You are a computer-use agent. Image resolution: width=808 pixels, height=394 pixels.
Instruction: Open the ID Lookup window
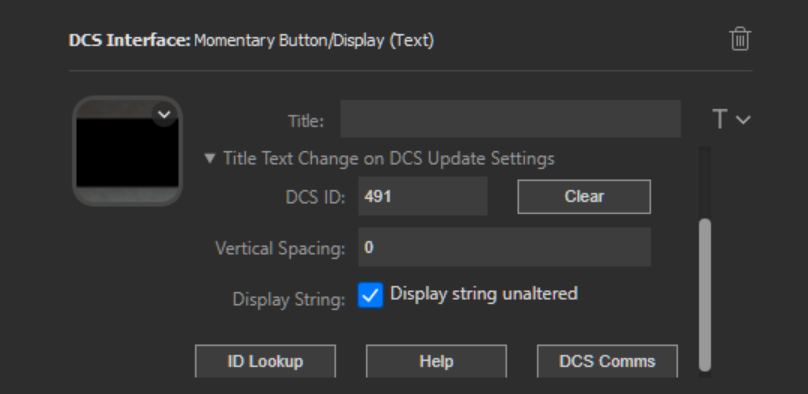(x=265, y=361)
